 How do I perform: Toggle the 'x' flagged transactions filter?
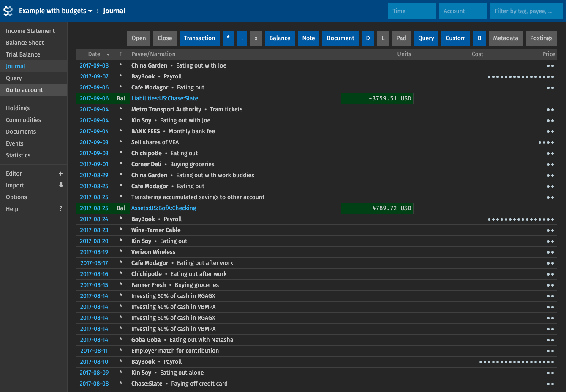pos(256,38)
